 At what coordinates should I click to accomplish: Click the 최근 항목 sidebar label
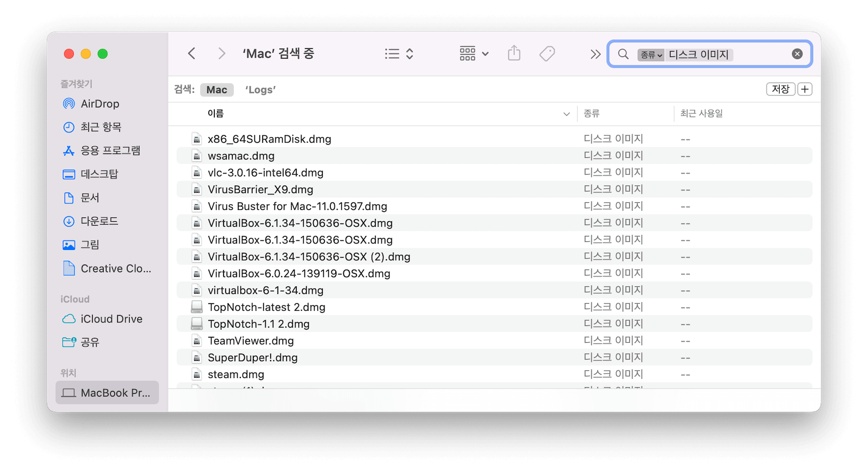click(101, 127)
